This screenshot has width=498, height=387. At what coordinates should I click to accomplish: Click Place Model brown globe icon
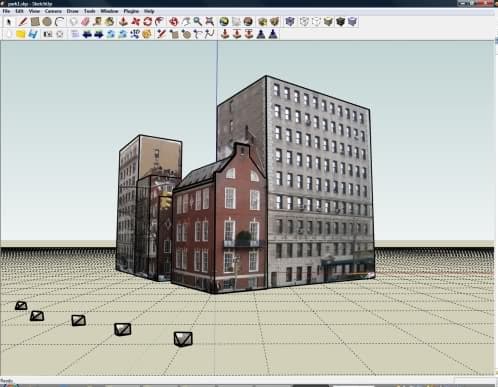248,22
